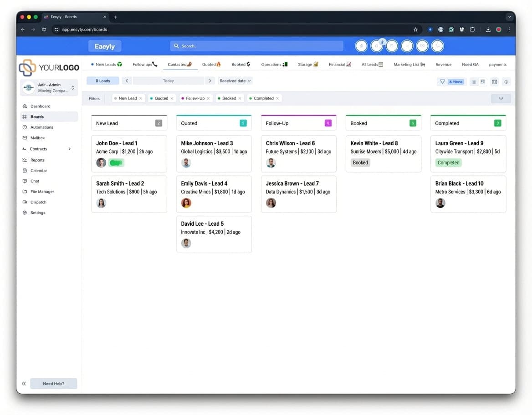
Task: Click the Need Help? button
Action: 54,384
